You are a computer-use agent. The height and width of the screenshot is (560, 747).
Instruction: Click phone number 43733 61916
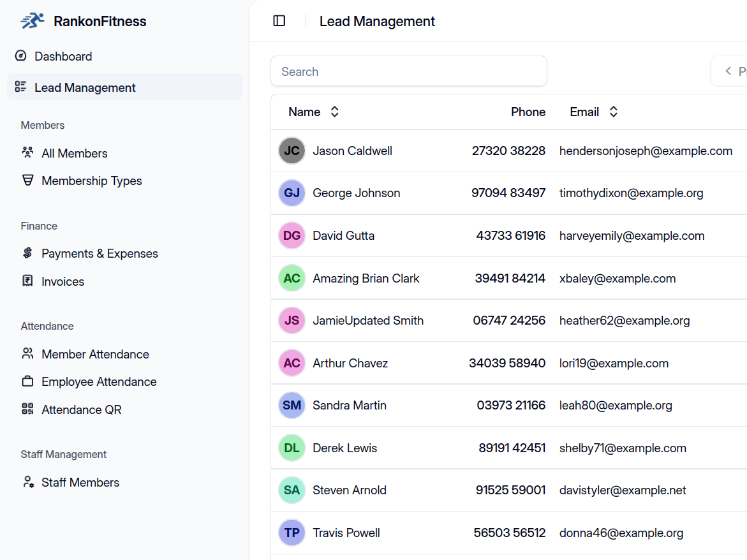click(x=511, y=236)
